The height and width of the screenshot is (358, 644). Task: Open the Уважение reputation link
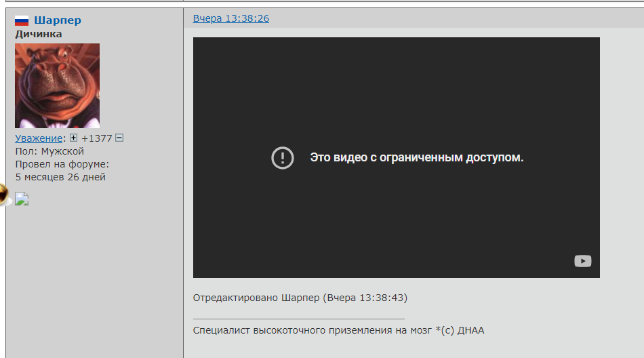39,138
